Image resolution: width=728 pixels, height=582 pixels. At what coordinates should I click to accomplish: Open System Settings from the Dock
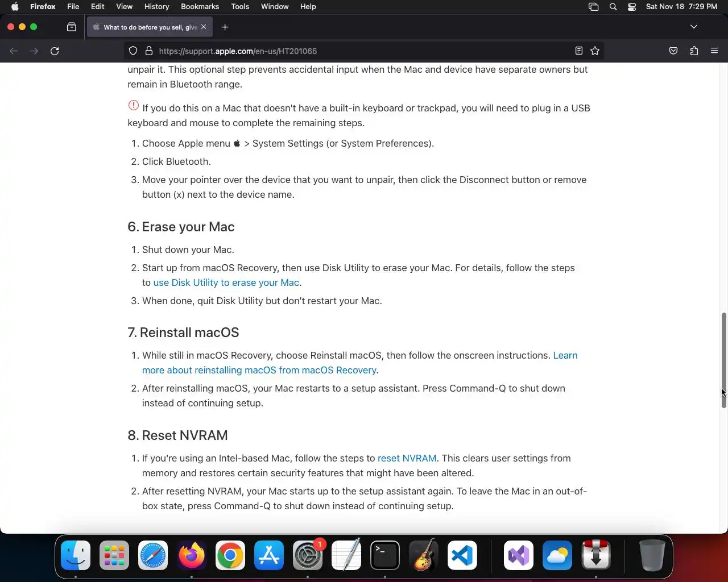308,555
